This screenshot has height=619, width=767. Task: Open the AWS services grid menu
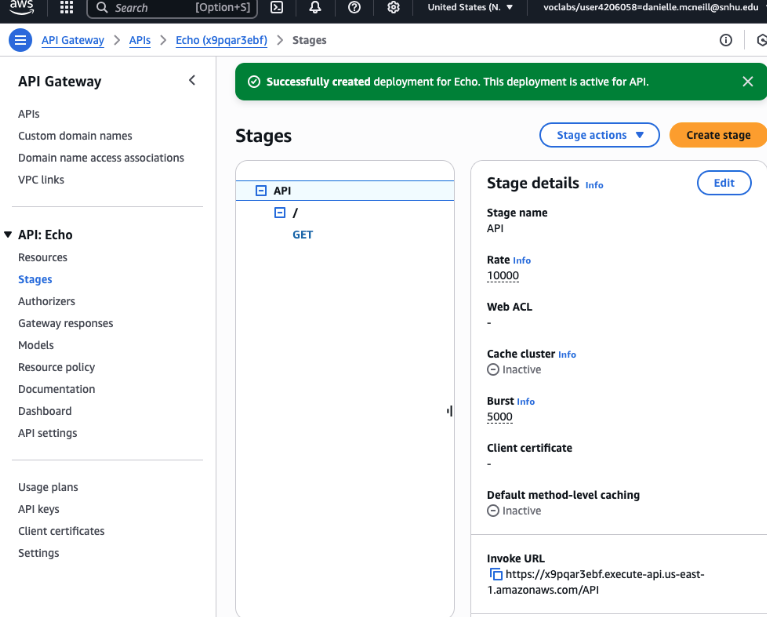click(66, 7)
